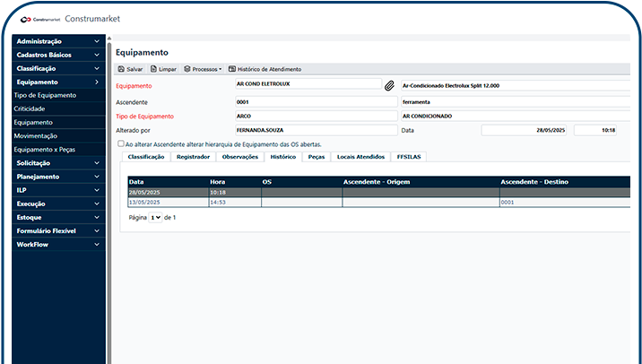The height and width of the screenshot is (364, 642).
Task: Click the Processos stack icon
Action: (x=187, y=69)
